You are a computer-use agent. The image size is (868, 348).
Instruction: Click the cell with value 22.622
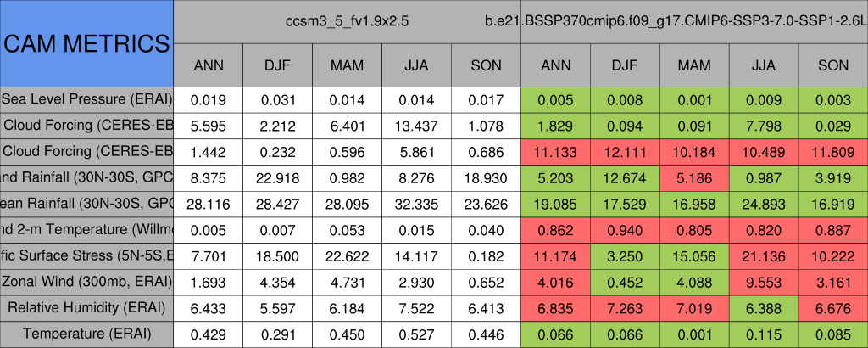tap(348, 255)
